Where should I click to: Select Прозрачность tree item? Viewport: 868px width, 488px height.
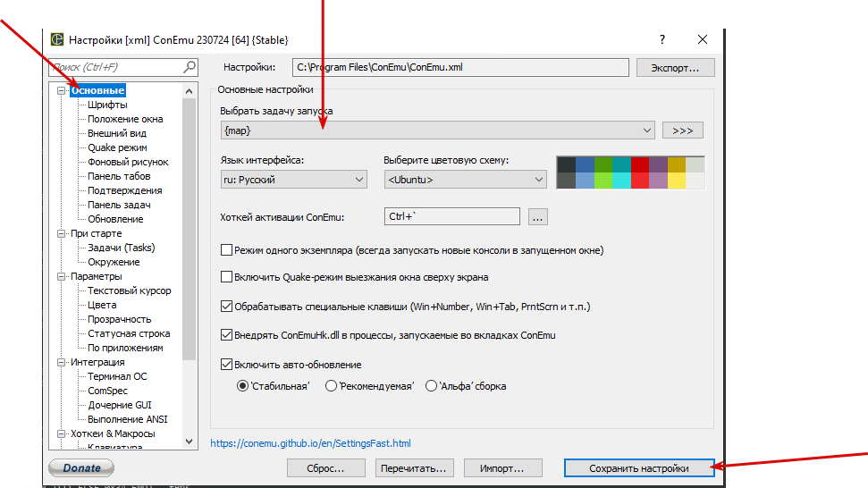point(120,319)
